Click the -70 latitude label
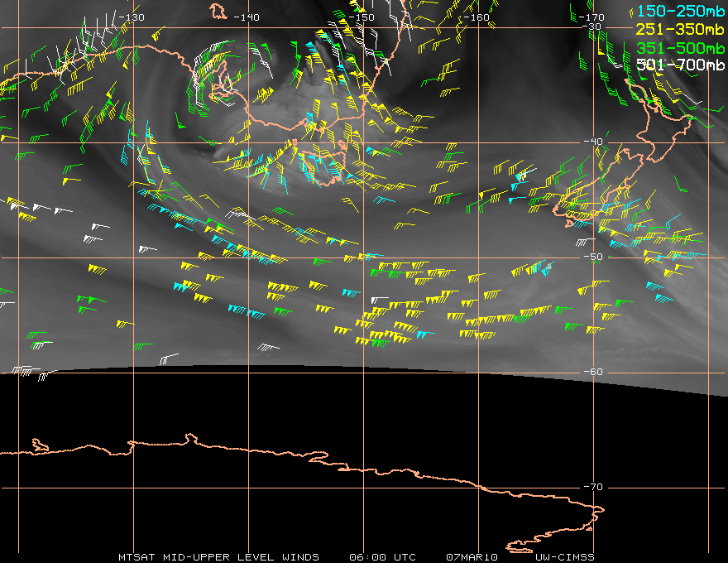Screen dimensions: 728x563 (x=593, y=487)
